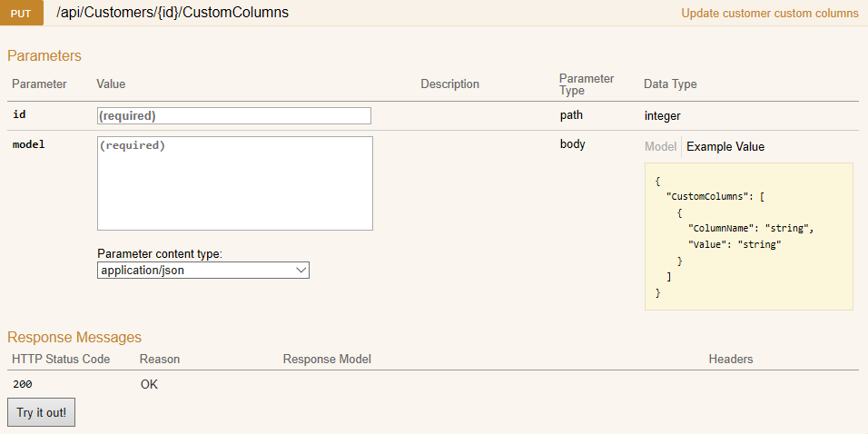Viewport: 868px width, 434px height.
Task: Click the model parameter name
Action: click(x=28, y=144)
